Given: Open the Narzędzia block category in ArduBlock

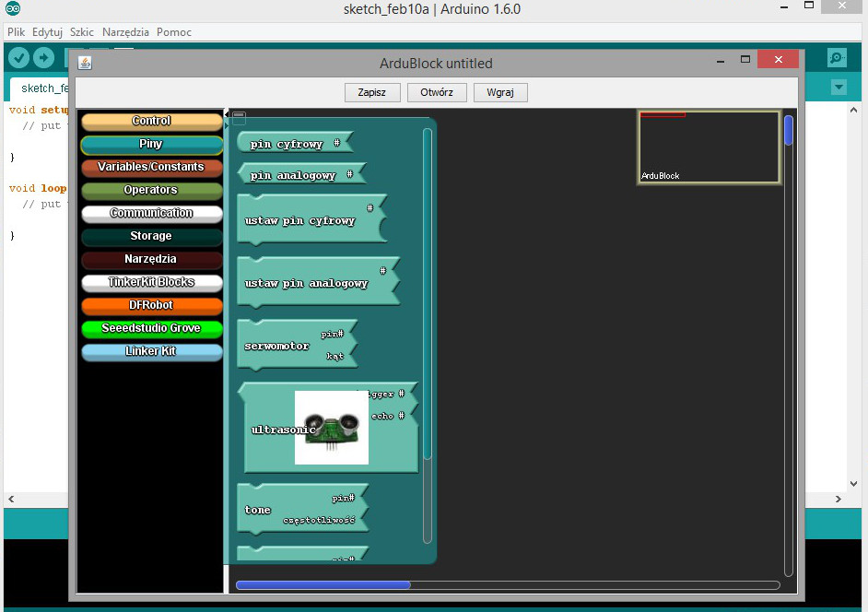Looking at the screenshot, I should tap(152, 259).
